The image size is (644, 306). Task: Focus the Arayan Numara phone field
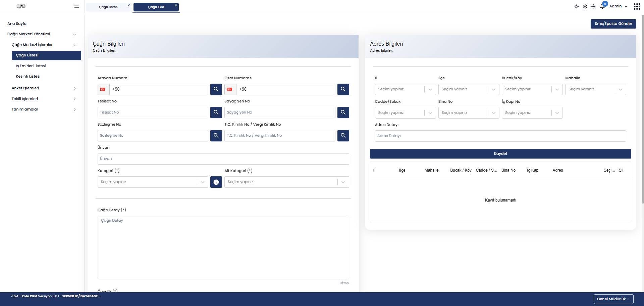(159, 89)
